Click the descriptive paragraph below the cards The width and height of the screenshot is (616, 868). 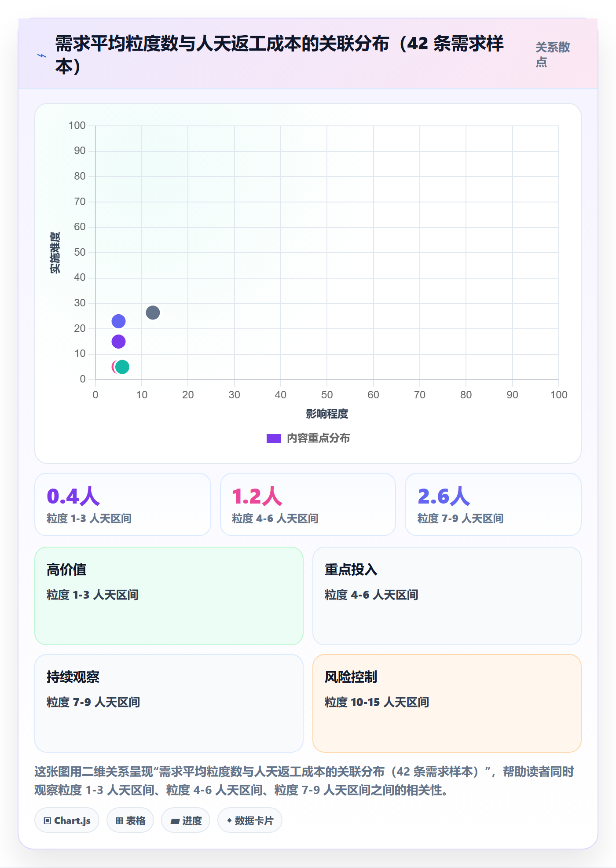pos(304,781)
